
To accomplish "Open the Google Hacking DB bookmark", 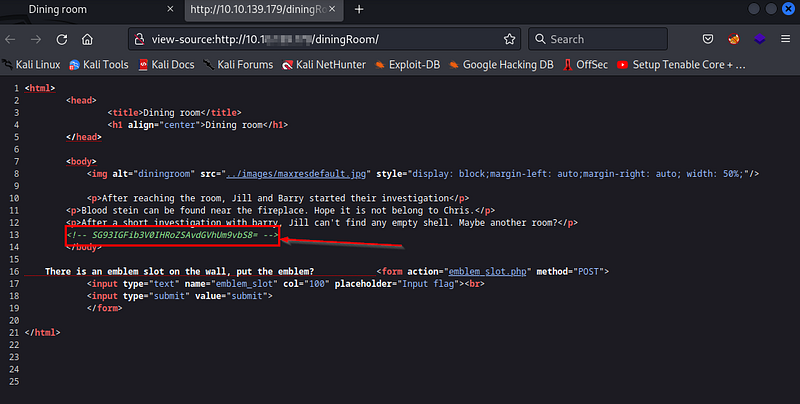I will [x=501, y=65].
